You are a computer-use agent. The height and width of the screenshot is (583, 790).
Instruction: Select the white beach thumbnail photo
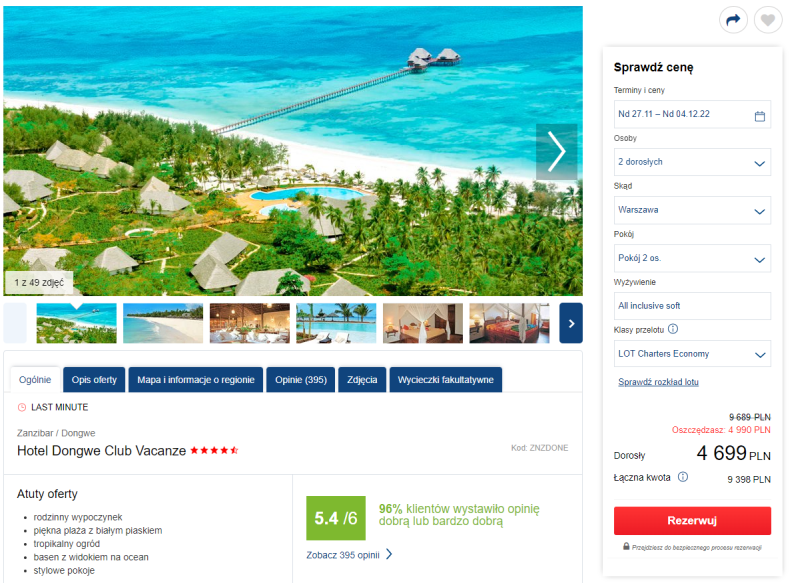click(x=163, y=323)
